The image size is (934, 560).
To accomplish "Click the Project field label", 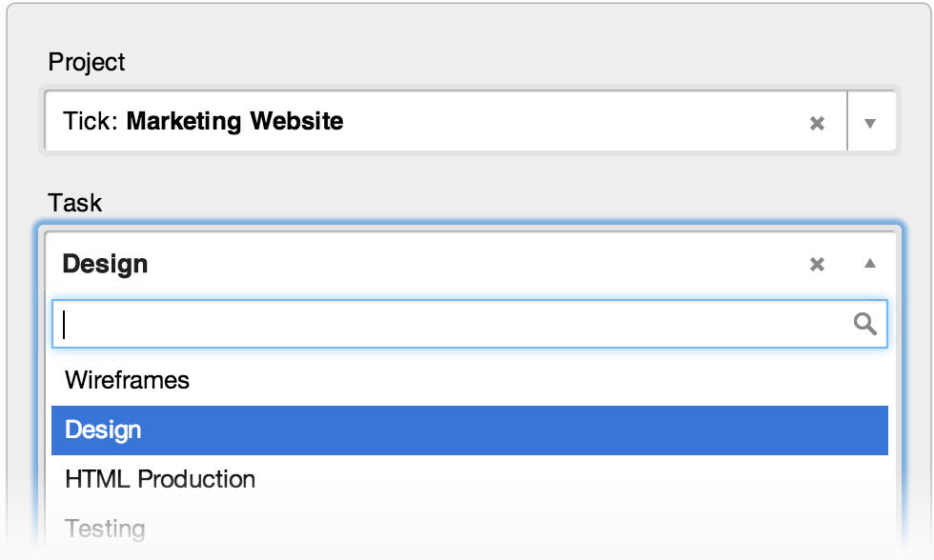I will 87,62.
